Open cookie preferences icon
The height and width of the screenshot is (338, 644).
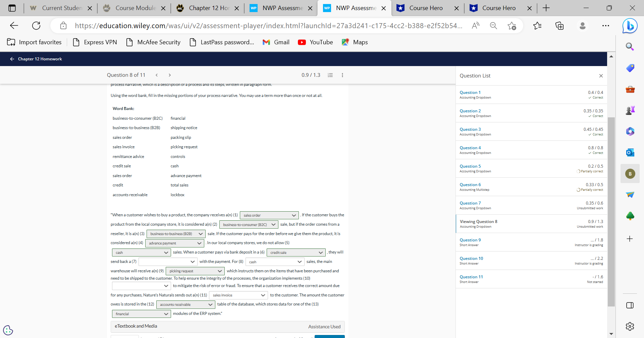tap(8, 330)
